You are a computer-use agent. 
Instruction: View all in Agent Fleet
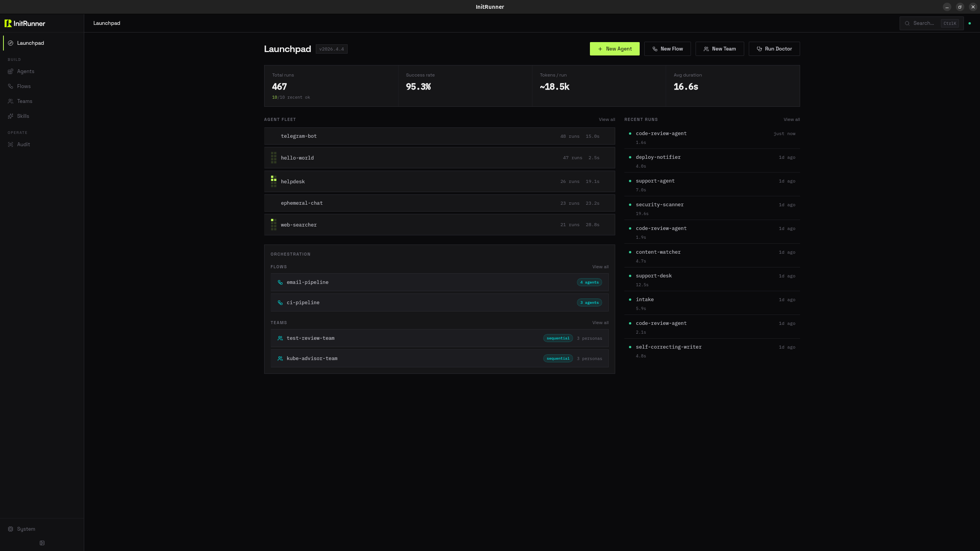click(607, 120)
